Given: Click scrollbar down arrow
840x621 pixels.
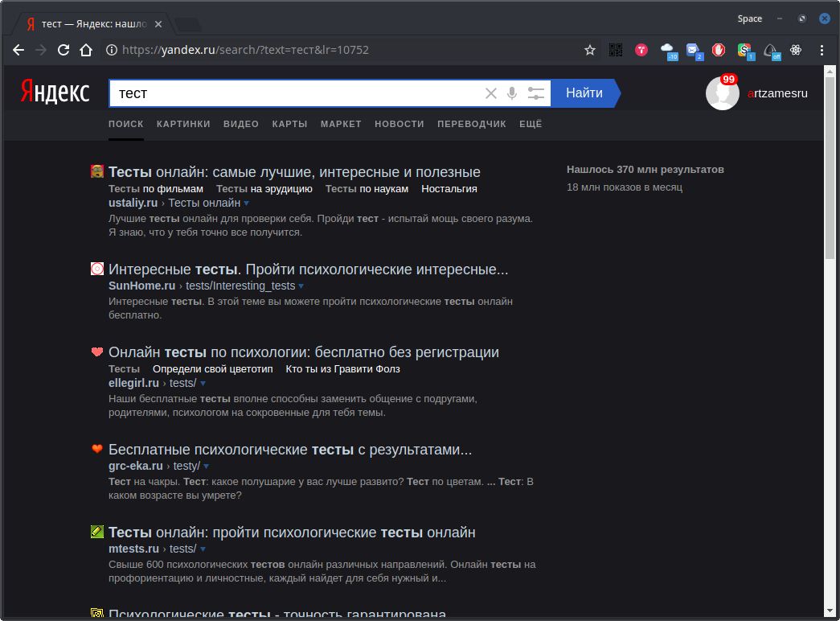Looking at the screenshot, I should 830,611.
